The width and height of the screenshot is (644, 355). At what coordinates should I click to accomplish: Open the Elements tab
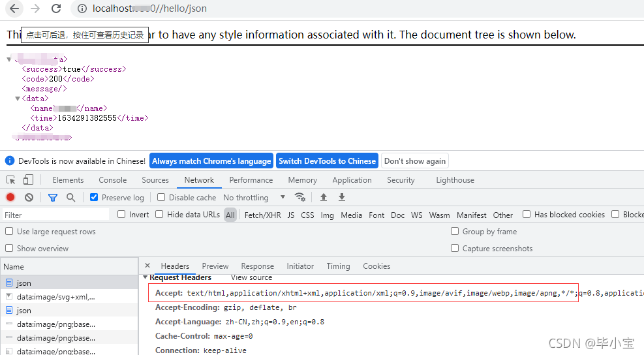coord(68,180)
